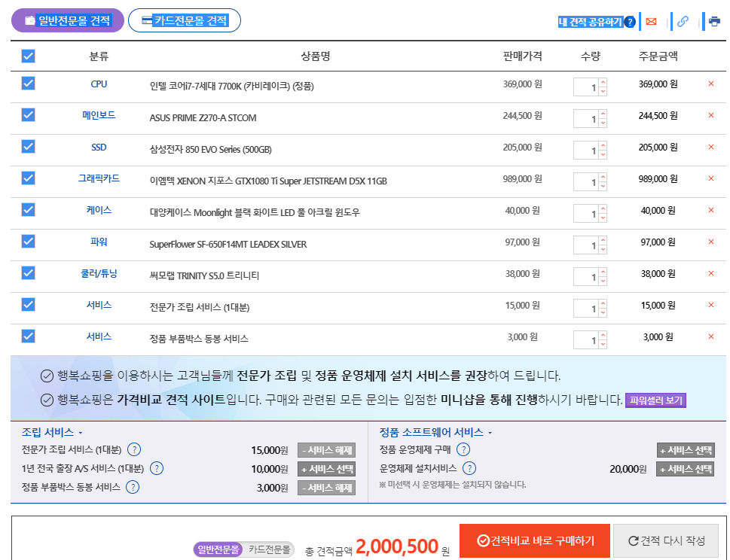Toggle the 쿨러/튜닝 checkbox

point(29,273)
